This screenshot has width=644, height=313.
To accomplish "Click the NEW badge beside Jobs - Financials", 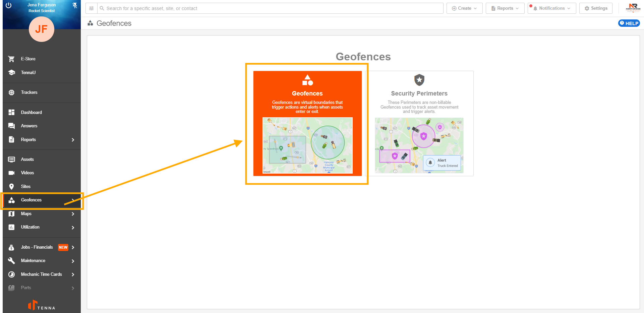I will (63, 247).
